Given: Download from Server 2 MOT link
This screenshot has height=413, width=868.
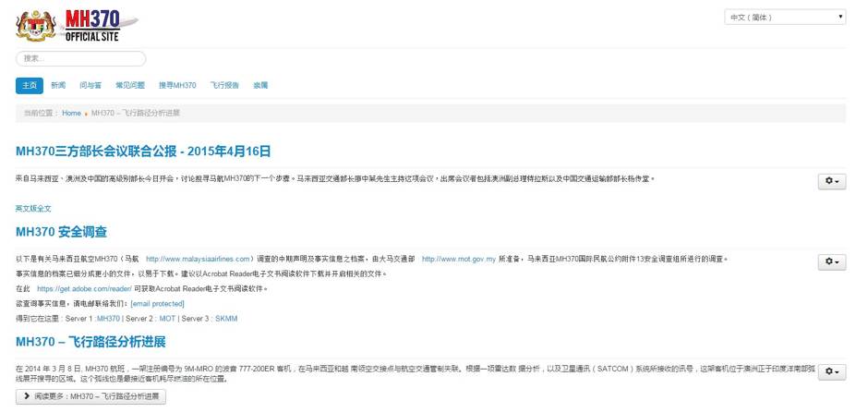Looking at the screenshot, I should click(x=167, y=319).
